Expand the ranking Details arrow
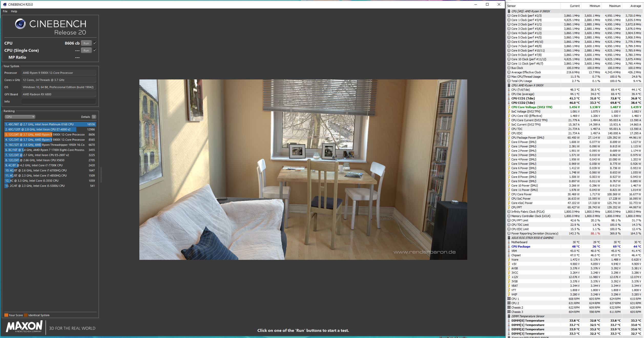This screenshot has height=338, width=644. [94, 117]
